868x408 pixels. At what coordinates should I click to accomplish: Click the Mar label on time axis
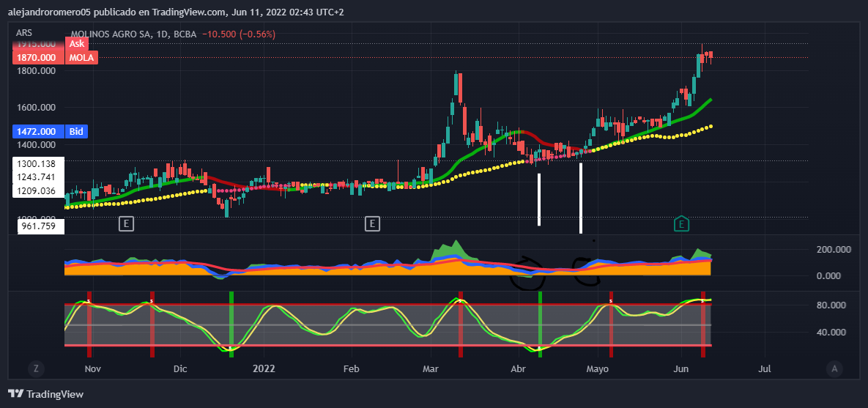(x=431, y=368)
